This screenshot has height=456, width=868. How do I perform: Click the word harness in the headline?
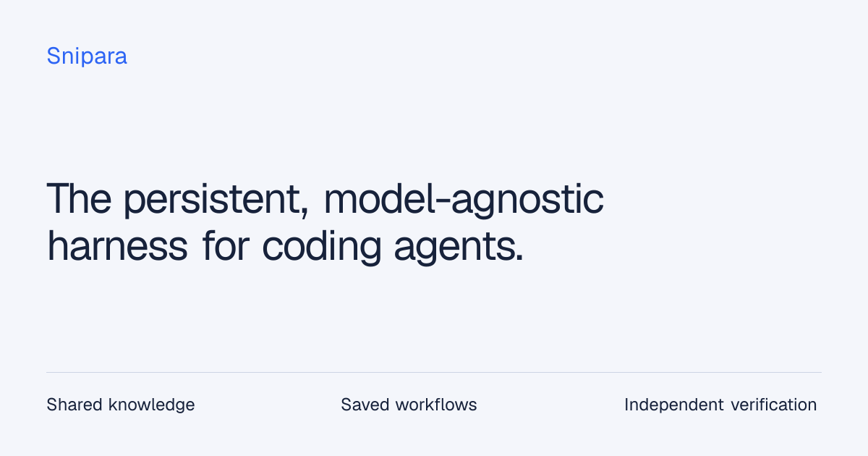[x=117, y=245]
